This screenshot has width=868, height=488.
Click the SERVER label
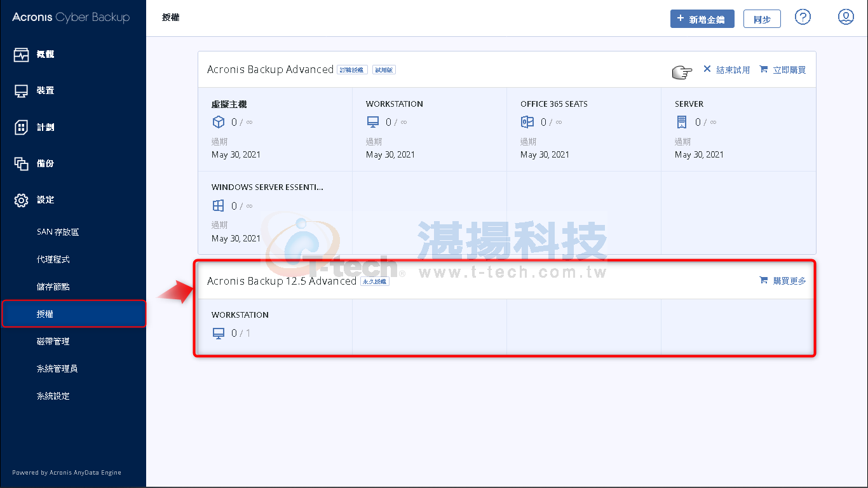[x=689, y=104]
